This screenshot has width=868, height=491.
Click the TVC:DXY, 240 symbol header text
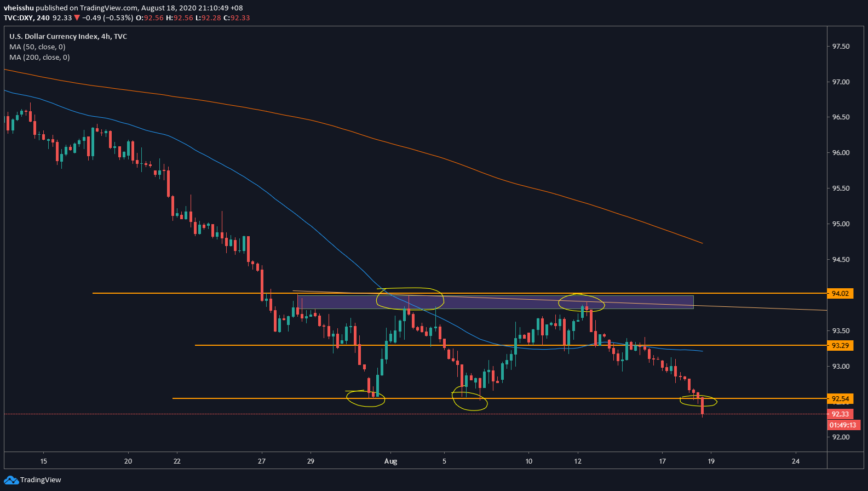[x=26, y=18]
